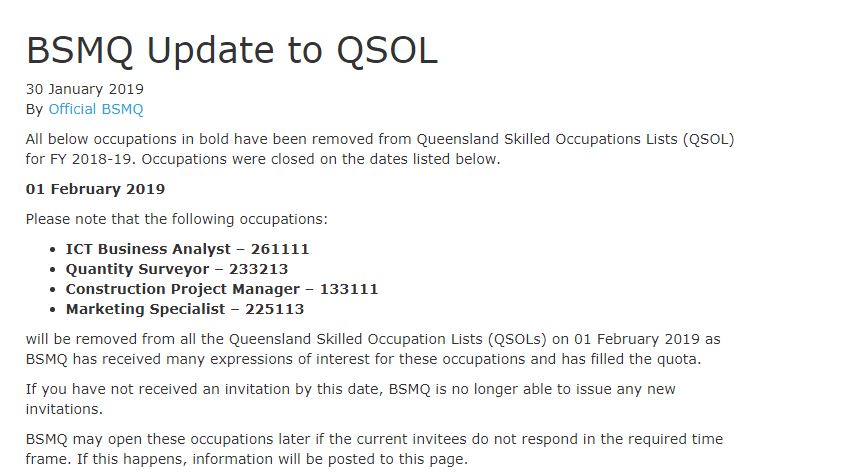Select the ICT Business Analyst list item
854x476 pixels.
(187, 249)
